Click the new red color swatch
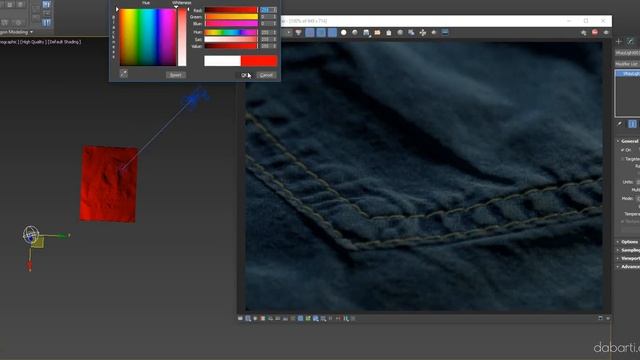This screenshot has width=640, height=360. tap(259, 61)
